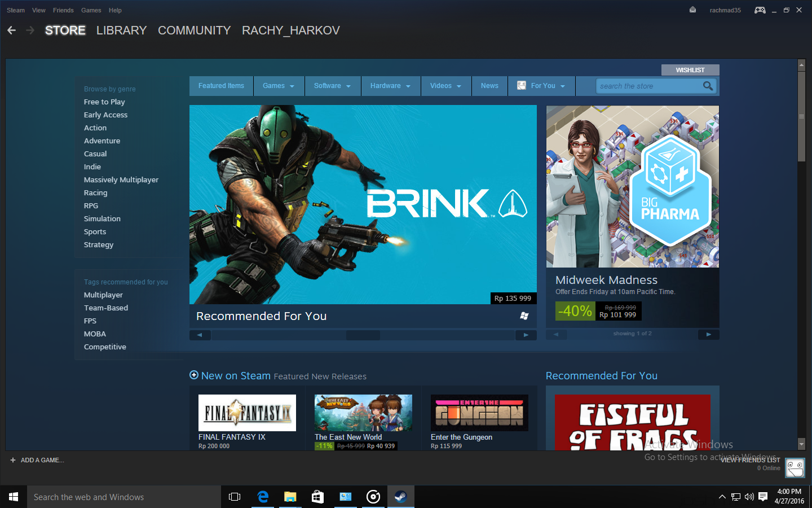812x508 pixels.
Task: Open the Friends menu
Action: point(63,10)
